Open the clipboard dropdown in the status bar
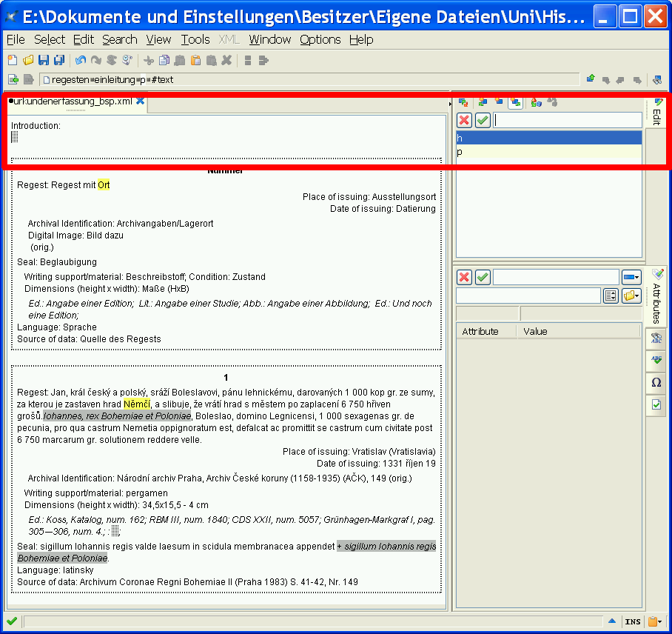The width and height of the screenshot is (672, 634). coord(655,621)
